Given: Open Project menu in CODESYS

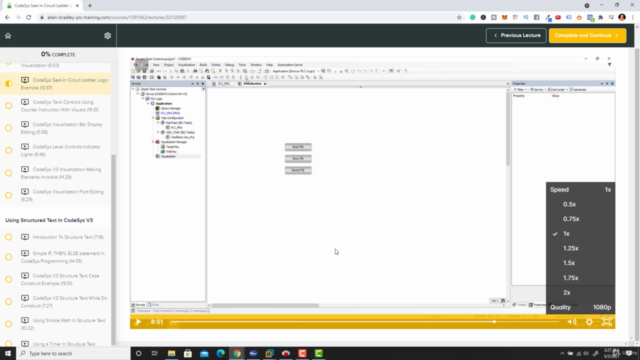Looking at the screenshot, I should pyautogui.click(x=169, y=65).
